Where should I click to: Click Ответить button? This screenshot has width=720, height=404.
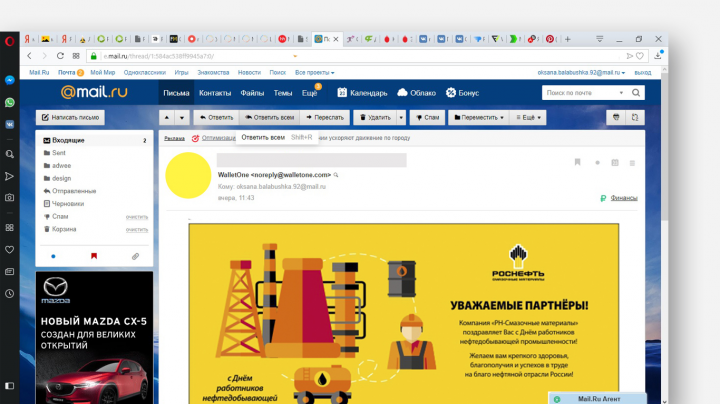pos(216,118)
